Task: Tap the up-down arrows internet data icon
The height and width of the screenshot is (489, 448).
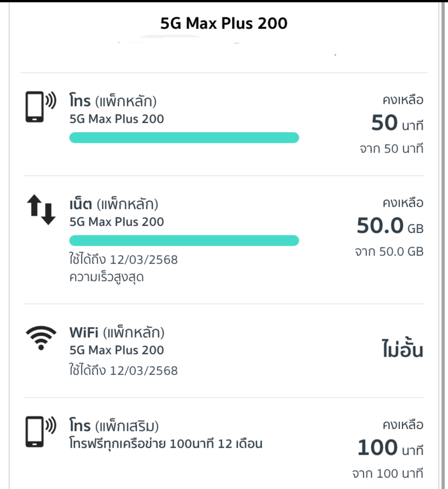Action: [x=41, y=210]
